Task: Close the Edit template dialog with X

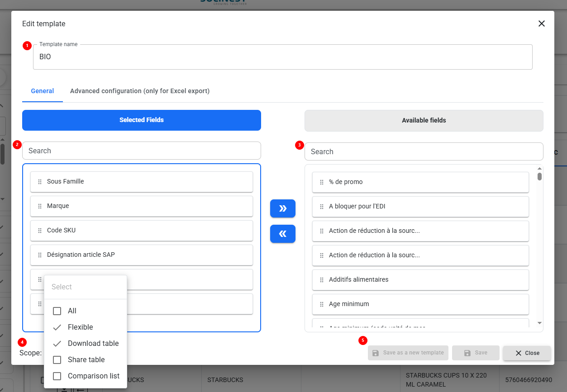Action: [541, 24]
